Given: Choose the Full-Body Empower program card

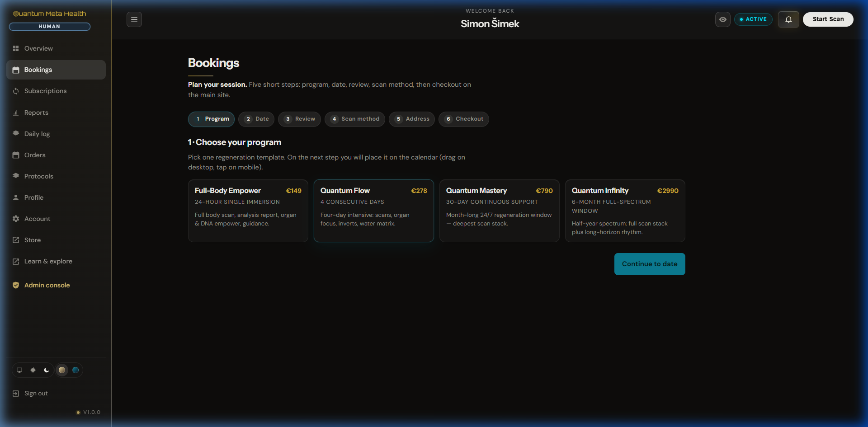Looking at the screenshot, I should [x=248, y=211].
